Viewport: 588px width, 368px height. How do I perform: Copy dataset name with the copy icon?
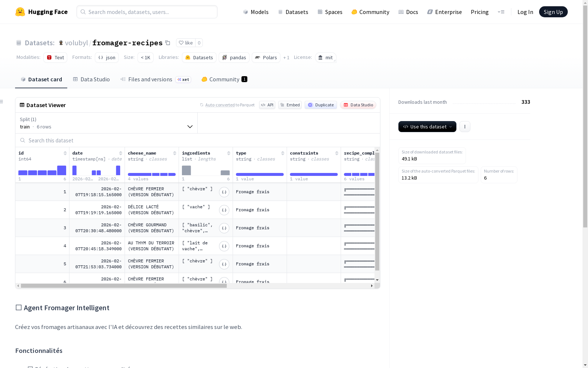tap(168, 43)
